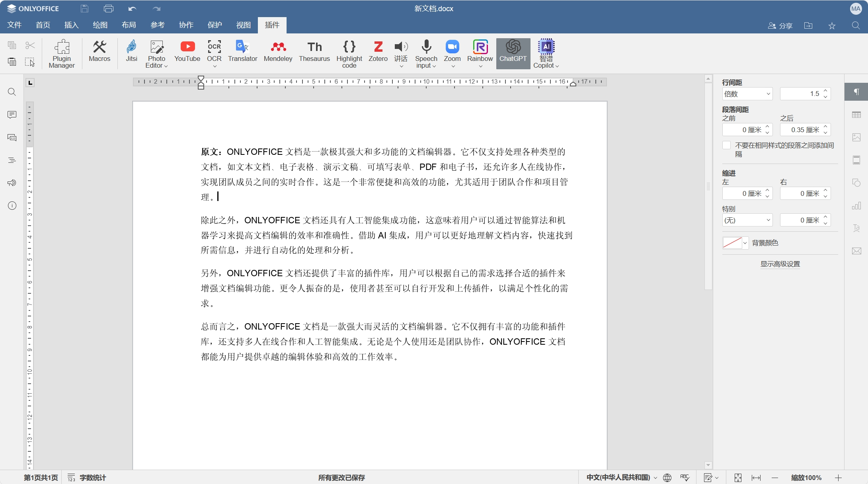Image resolution: width=868 pixels, height=484 pixels.
Task: Click the tab stop type selector
Action: click(30, 82)
